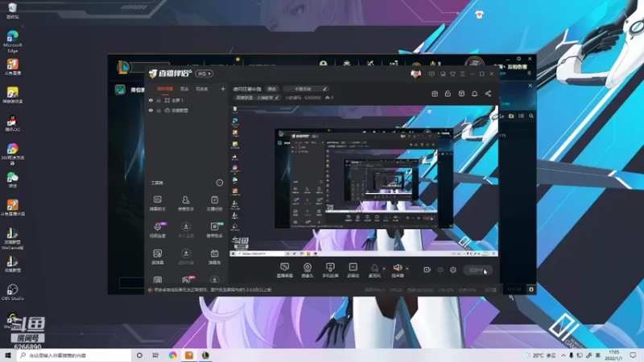Image resolution: width=644 pixels, height=362 pixels.
Task: Open the OBS Studio desktop shortcut
Action: (12, 292)
